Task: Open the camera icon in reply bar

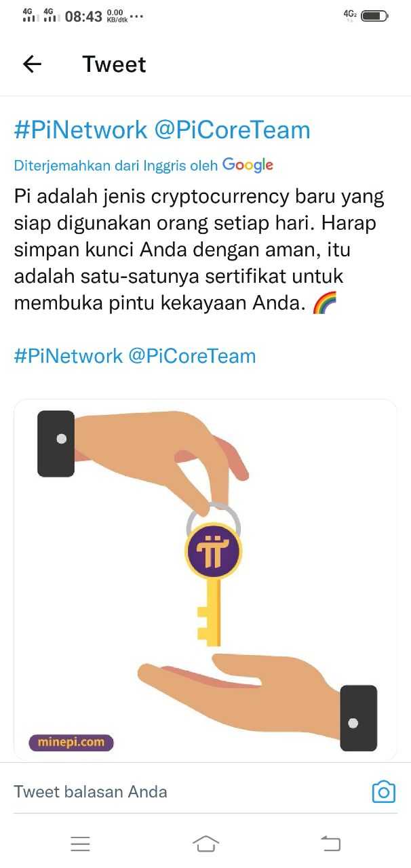Action: coord(383,791)
